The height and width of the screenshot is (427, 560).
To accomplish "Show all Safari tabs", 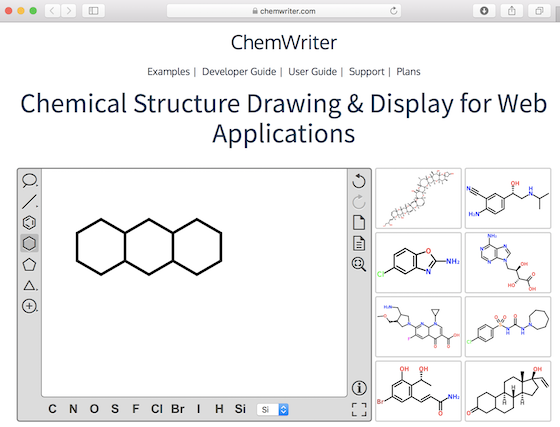I will pyautogui.click(x=539, y=11).
